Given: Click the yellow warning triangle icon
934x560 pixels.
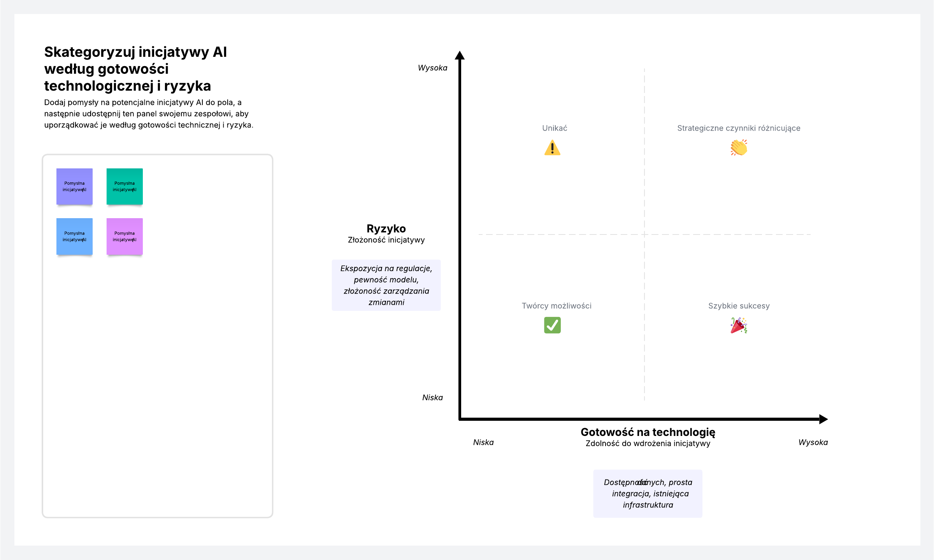Looking at the screenshot, I should pyautogui.click(x=552, y=148).
